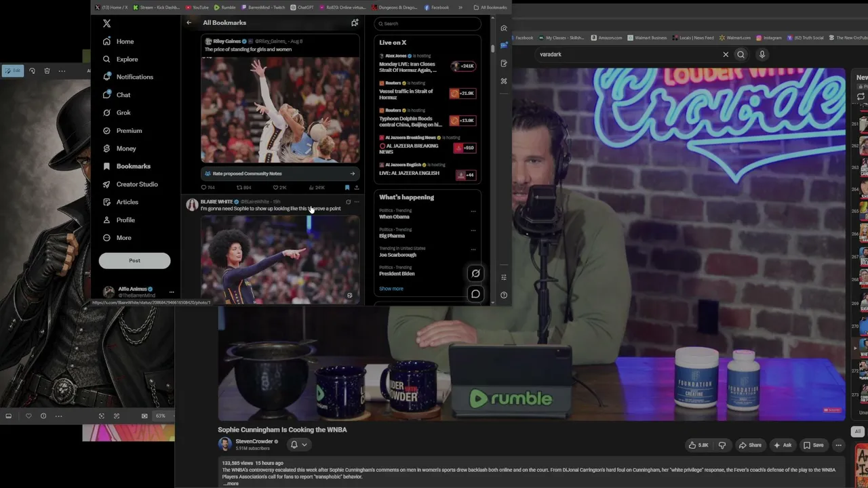Screen dimensions: 868x488
Task: Dislike the Sophie Cunningham YouTube video
Action: (x=722, y=445)
